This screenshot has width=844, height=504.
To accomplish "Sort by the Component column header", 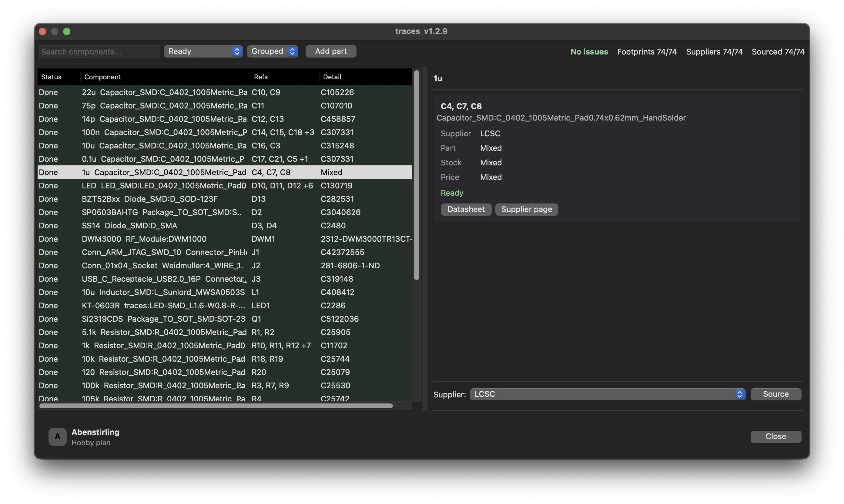I will [x=102, y=77].
